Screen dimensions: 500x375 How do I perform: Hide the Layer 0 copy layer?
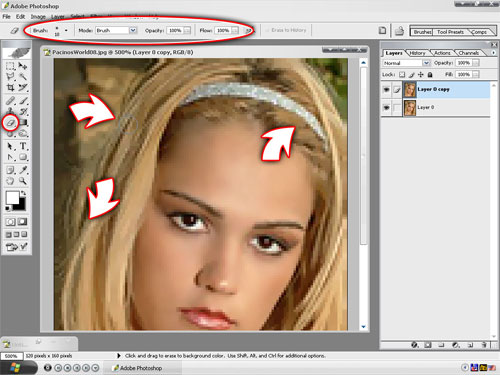(386, 89)
